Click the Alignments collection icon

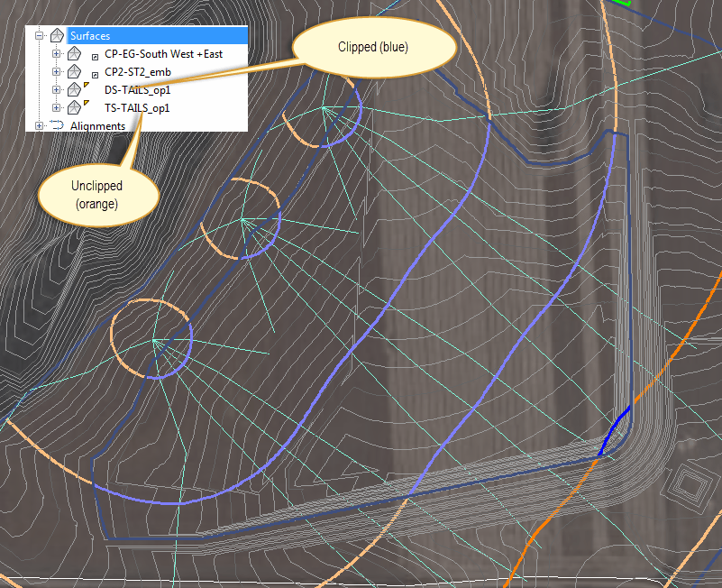pos(57,124)
